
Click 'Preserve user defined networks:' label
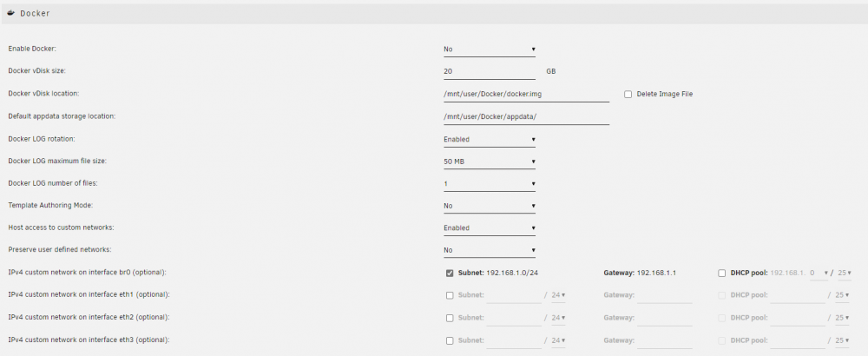[x=60, y=250]
